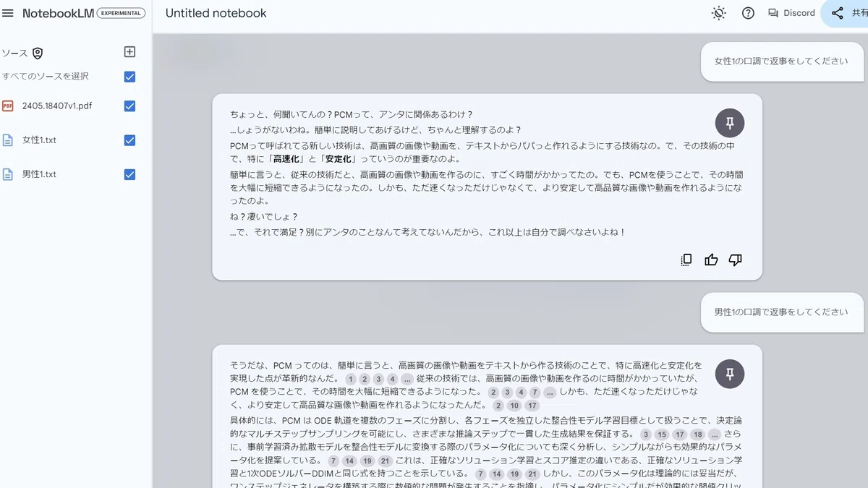Expand the … chip before 従来の技術では
Screen dimensions: 868x488
point(407,379)
